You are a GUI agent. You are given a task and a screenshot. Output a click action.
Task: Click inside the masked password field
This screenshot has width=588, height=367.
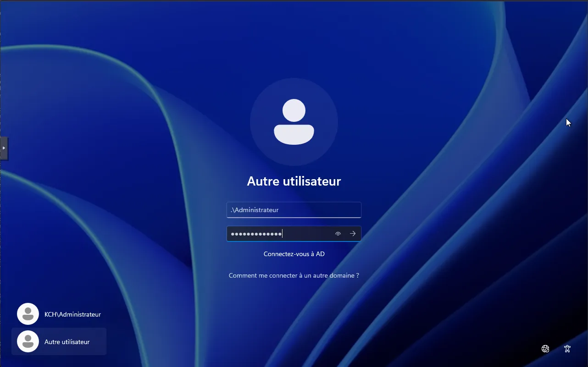pyautogui.click(x=275, y=234)
